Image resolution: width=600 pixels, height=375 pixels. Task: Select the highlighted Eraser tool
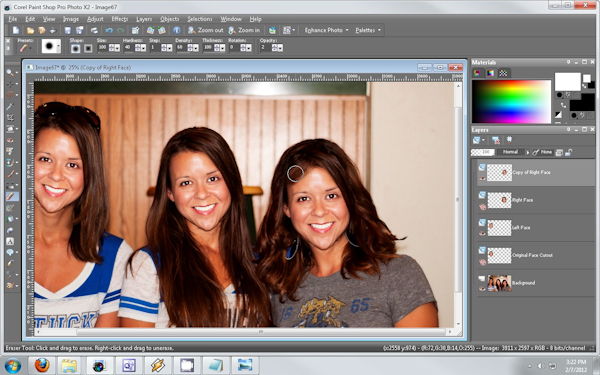click(x=11, y=196)
